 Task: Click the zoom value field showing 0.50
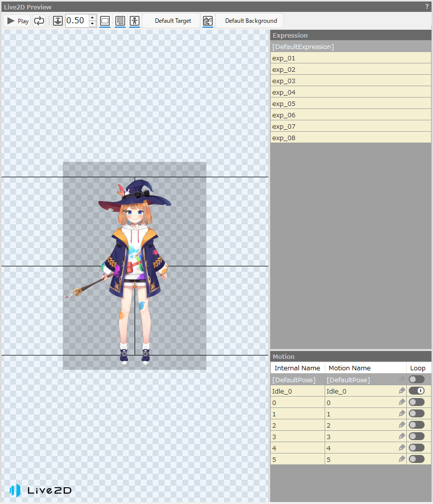pyautogui.click(x=77, y=21)
